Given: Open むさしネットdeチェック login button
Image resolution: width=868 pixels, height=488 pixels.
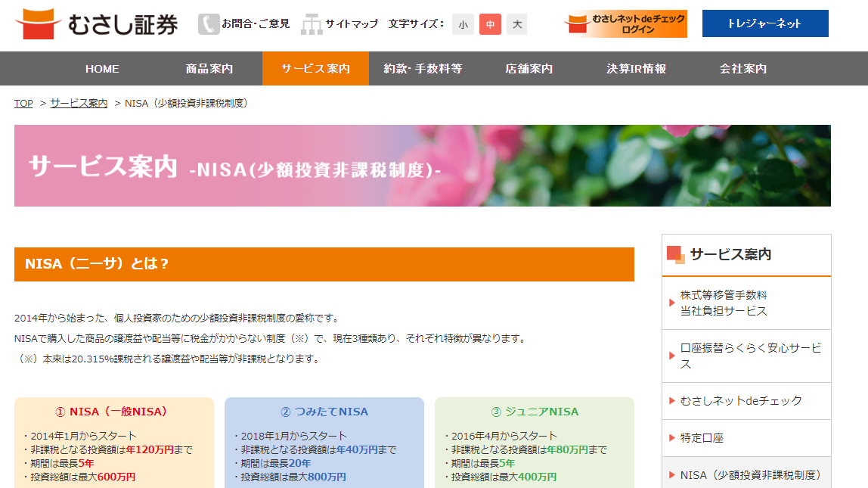Looking at the screenshot, I should pyautogui.click(x=625, y=23).
